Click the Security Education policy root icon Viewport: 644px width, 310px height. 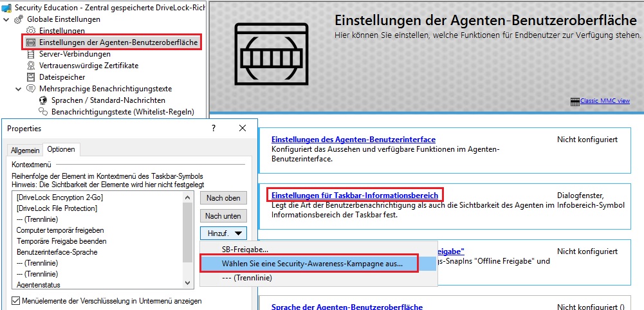(7, 8)
